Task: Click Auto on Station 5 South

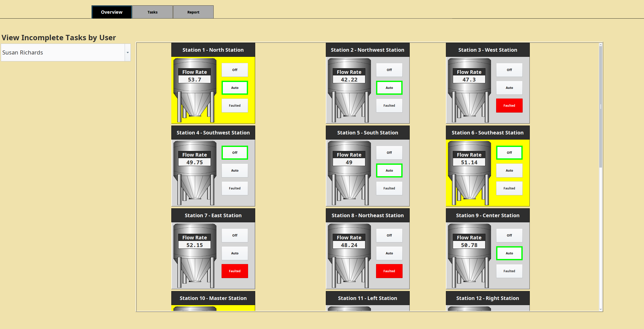Action: [389, 170]
